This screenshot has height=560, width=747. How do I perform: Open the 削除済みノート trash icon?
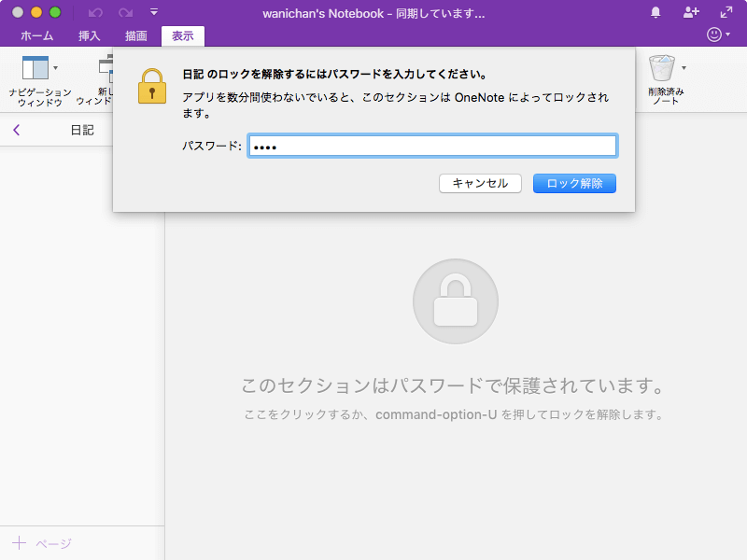pos(662,68)
